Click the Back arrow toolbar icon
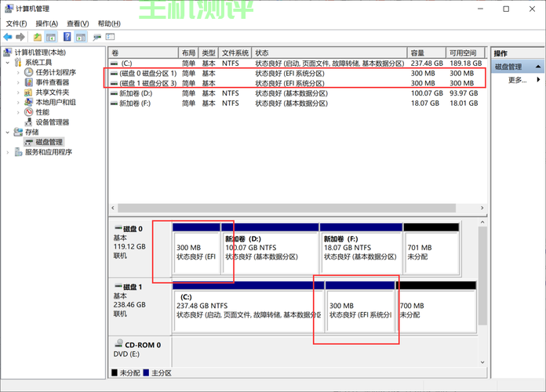Image resolution: width=546 pixels, height=392 pixels. click(x=8, y=37)
